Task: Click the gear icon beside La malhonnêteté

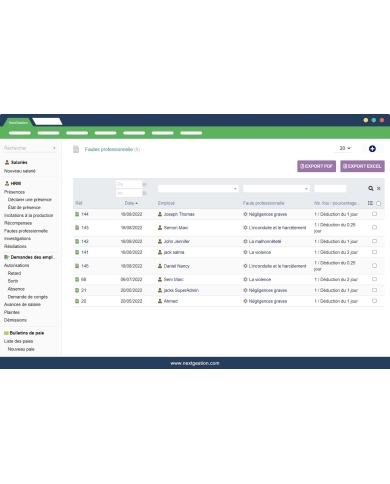Action: tap(245, 241)
